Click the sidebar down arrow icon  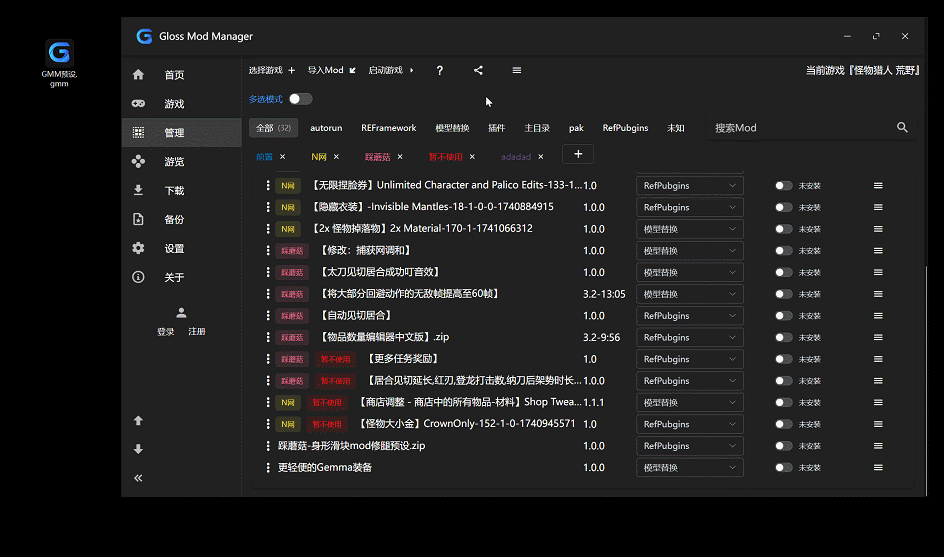(138, 449)
